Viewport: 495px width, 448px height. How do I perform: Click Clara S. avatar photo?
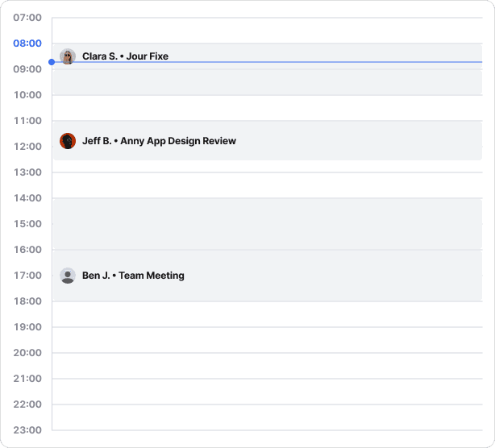(x=68, y=56)
